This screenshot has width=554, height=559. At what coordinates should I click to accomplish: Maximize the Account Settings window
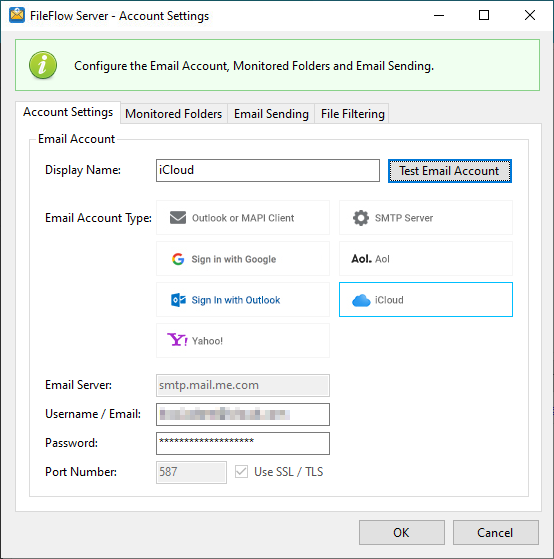click(483, 15)
